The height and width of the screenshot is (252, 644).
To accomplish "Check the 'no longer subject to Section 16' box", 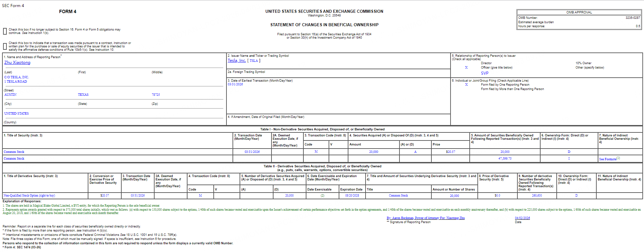I will [5, 31].
